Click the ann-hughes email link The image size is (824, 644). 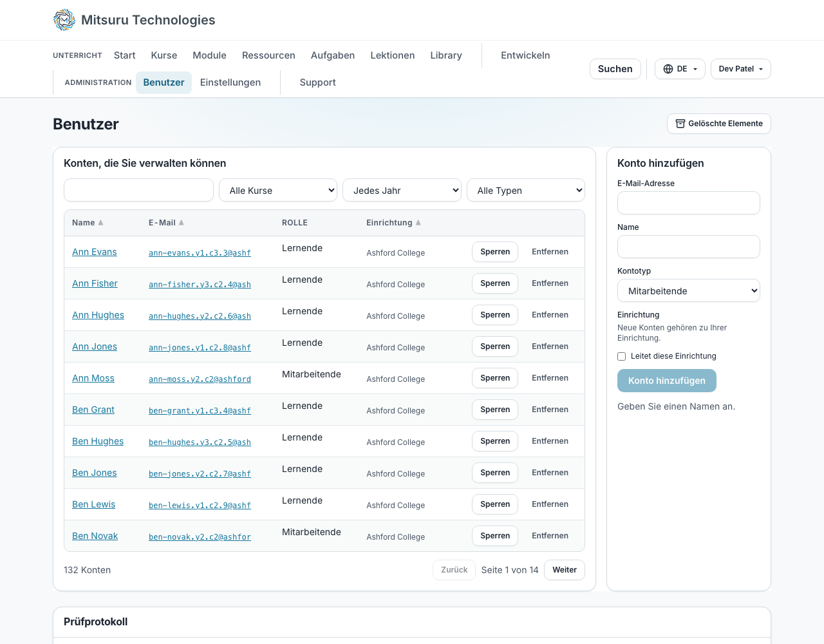coord(200,316)
